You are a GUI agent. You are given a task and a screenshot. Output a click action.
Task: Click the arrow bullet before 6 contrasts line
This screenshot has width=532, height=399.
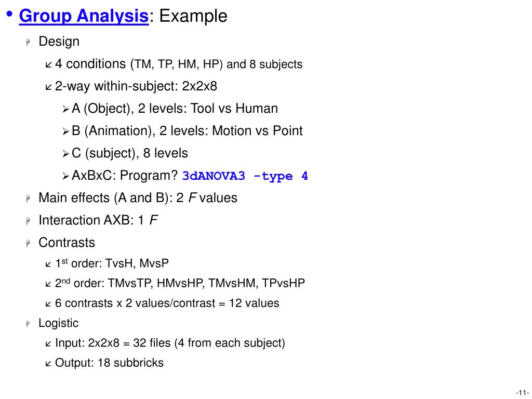tap(48, 304)
